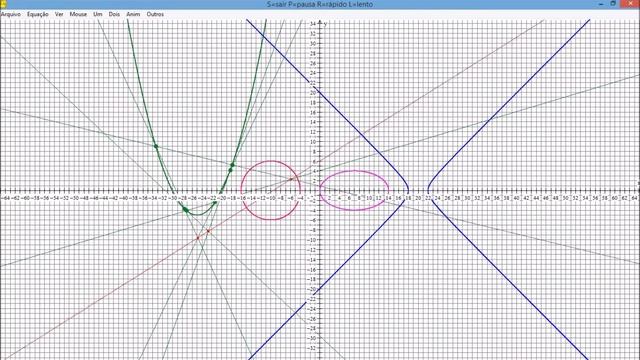This screenshot has width=640, height=360.
Task: Open the Arquivo menu
Action: point(11,14)
